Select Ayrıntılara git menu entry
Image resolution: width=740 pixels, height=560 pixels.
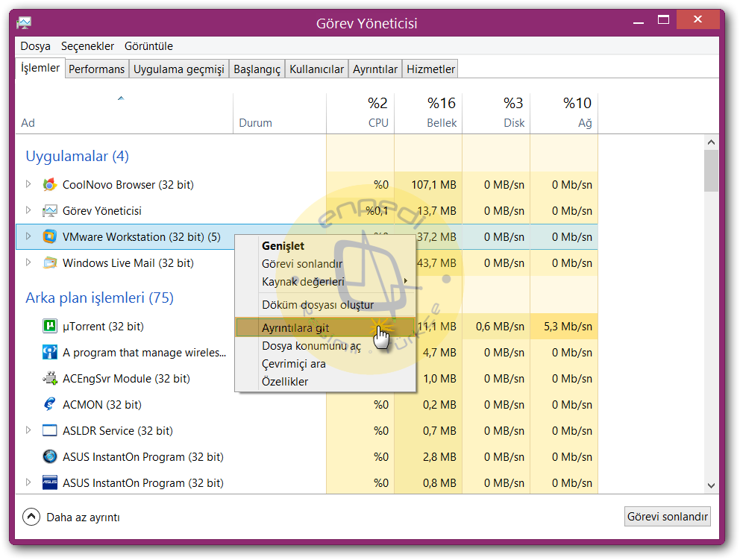(x=325, y=327)
